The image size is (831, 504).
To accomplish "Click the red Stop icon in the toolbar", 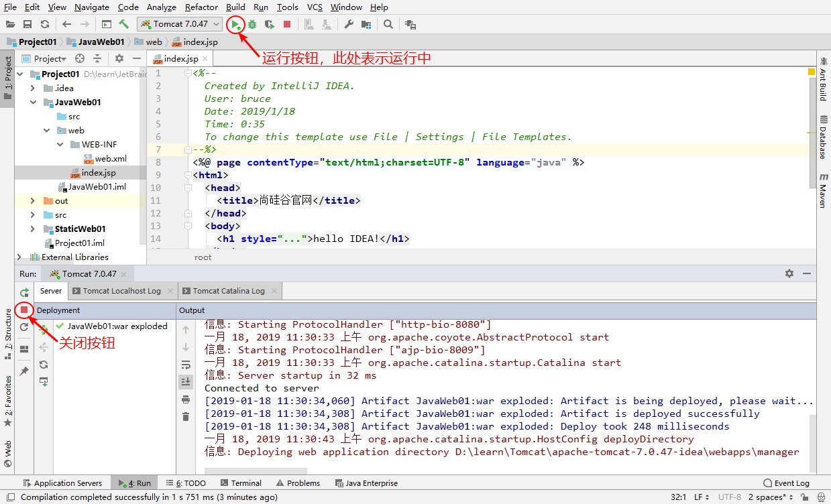I will pyautogui.click(x=287, y=23).
